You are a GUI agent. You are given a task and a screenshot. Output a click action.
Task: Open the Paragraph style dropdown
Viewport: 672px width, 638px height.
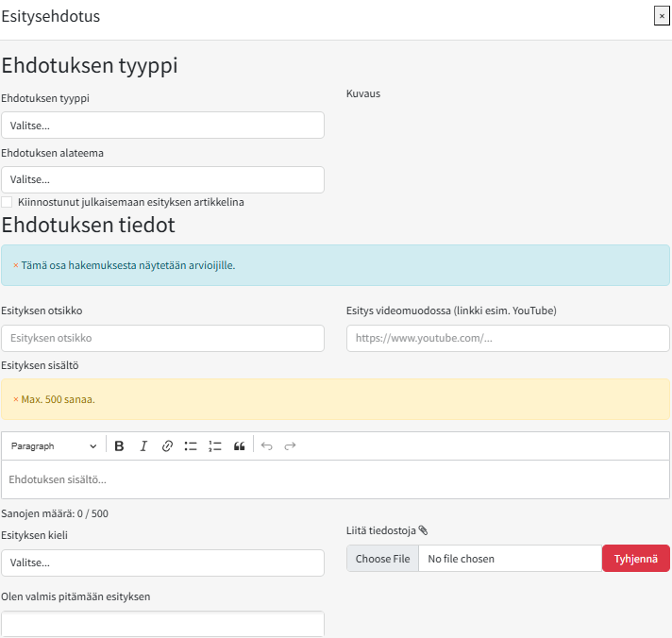pyautogui.click(x=54, y=446)
